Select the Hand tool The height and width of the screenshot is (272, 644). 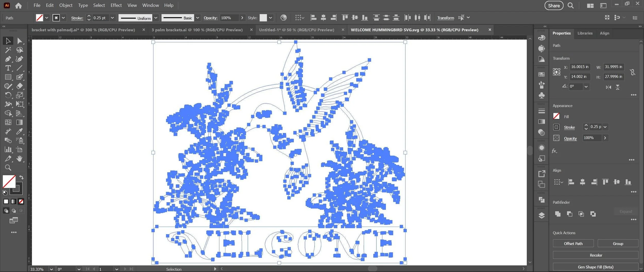[20, 159]
